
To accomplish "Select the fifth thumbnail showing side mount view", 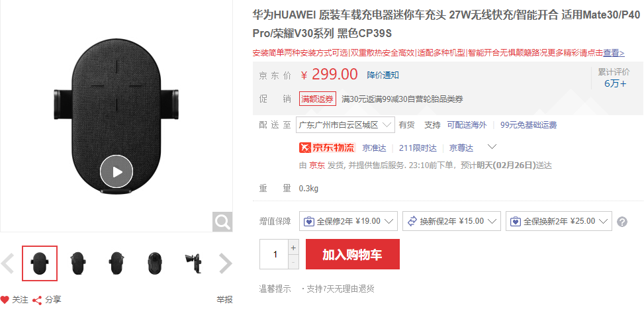I will click(x=193, y=263).
